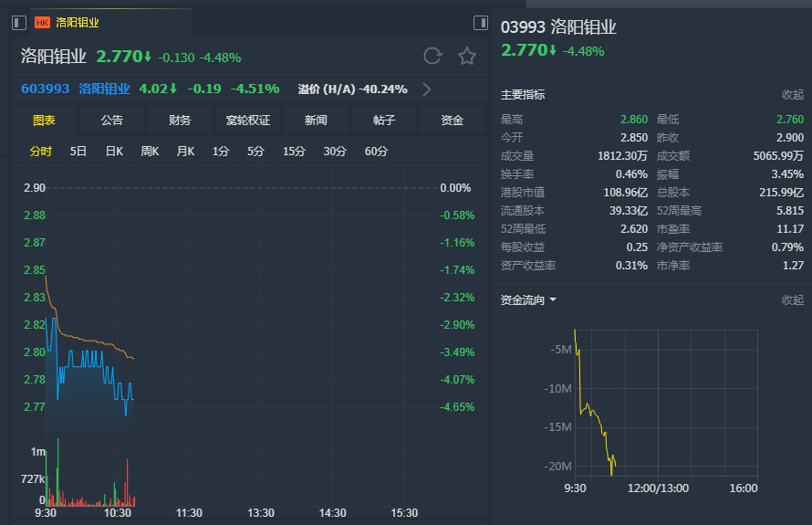
Task: Select the 窝轮权证 tab
Action: [x=248, y=121]
